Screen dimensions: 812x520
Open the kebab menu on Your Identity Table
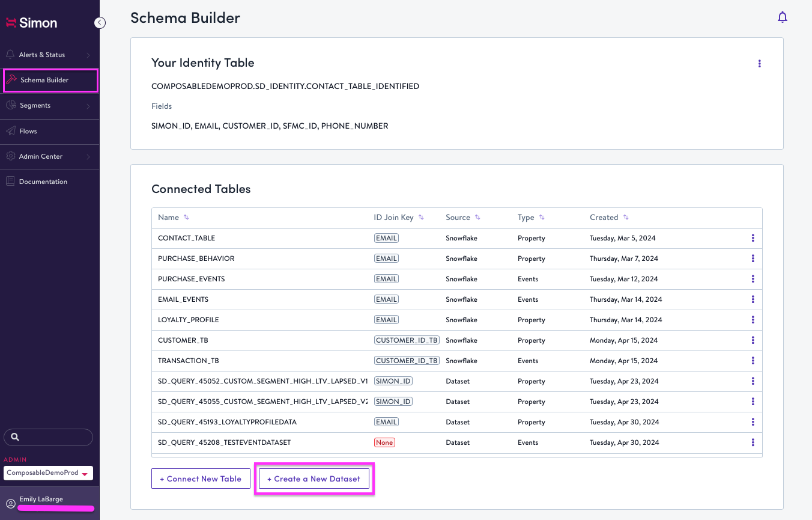point(759,63)
